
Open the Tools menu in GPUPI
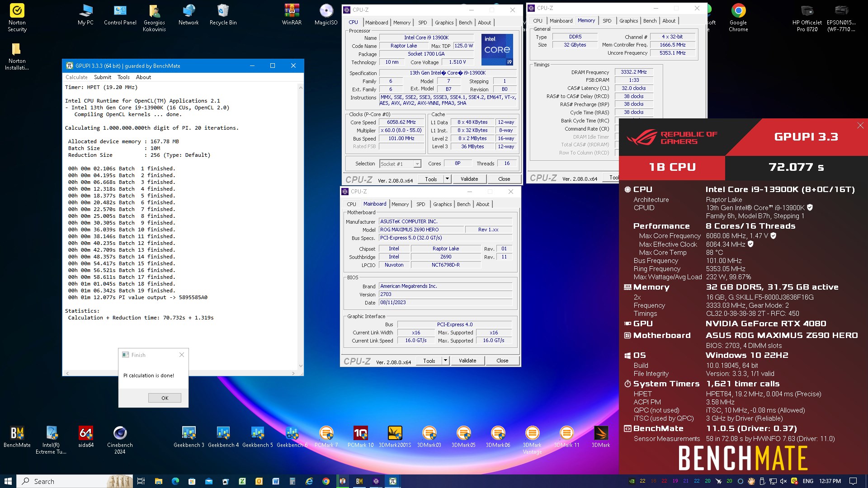[x=123, y=77]
